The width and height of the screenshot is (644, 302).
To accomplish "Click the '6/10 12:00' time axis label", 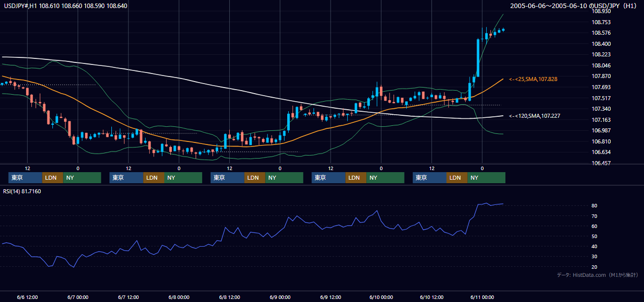I will coord(431,297).
